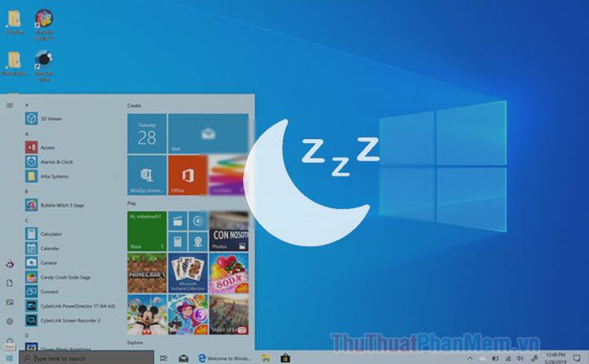Screen dimensions: 589x364
Task: Select the top-left desktop folder icon
Action: pos(14,22)
